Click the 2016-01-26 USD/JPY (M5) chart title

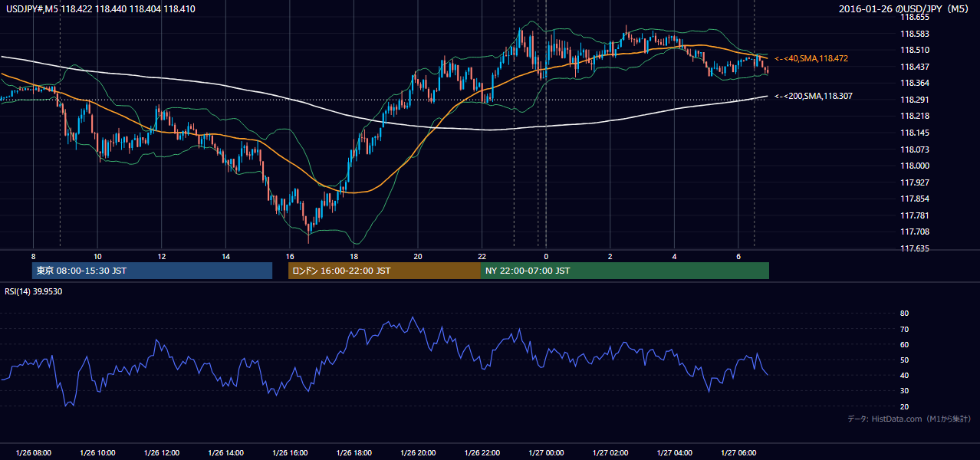(906, 9)
